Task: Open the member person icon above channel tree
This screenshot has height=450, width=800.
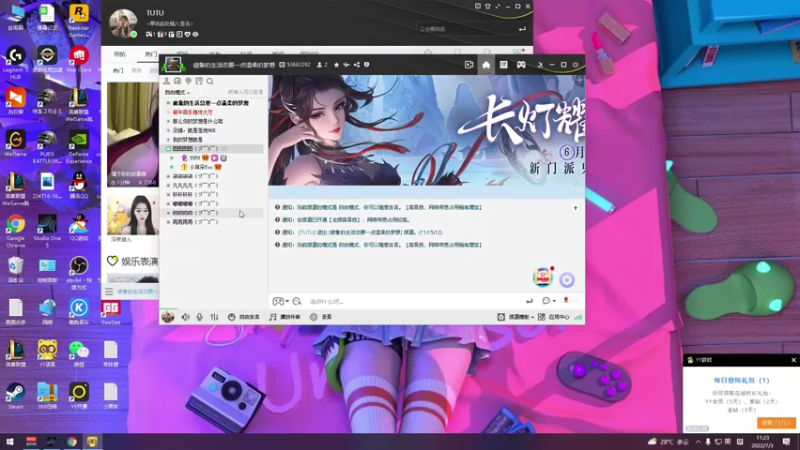Action: (166, 81)
